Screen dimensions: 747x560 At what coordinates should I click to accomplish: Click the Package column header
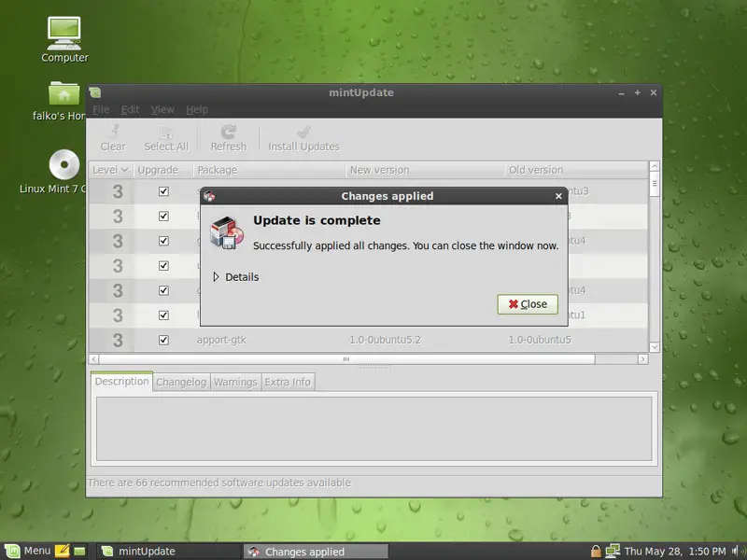269,170
